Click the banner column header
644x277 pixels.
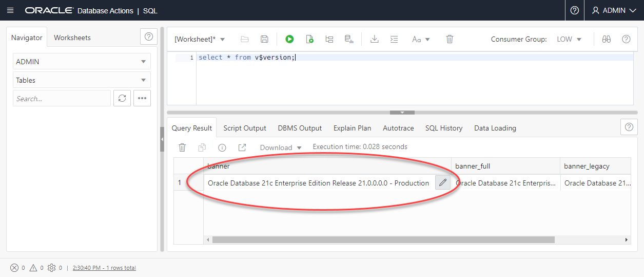click(327, 166)
